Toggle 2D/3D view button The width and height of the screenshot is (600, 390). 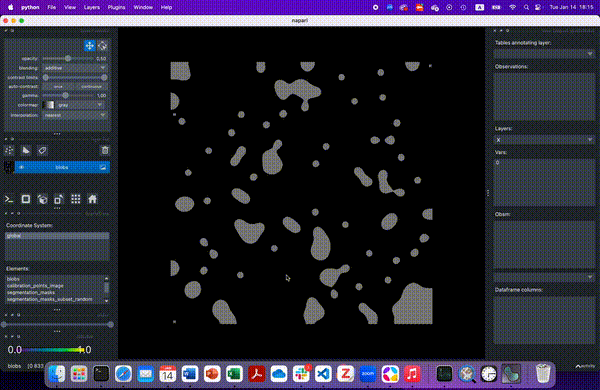tap(26, 199)
